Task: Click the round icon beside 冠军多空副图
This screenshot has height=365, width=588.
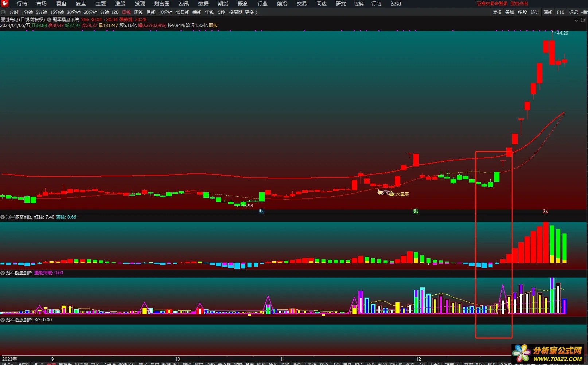Action: [x=3, y=217]
